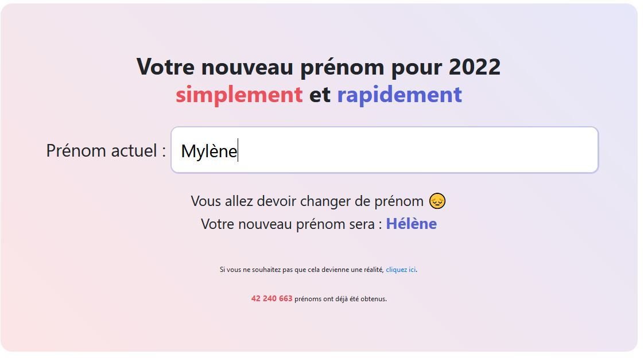Click the text 'Votre nouveau prénom sera :'
Image resolution: width=644 pixels, height=358 pixels.
(x=291, y=224)
